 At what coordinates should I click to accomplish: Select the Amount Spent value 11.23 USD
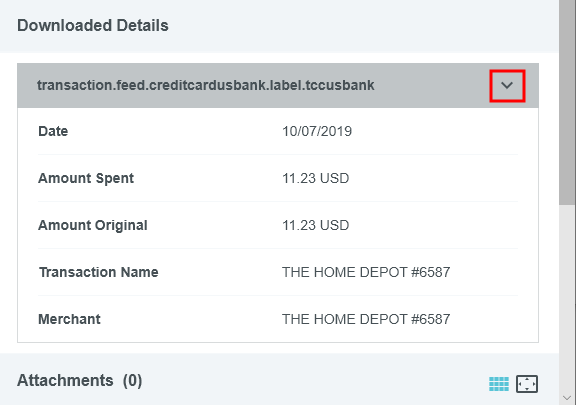pyautogui.click(x=315, y=178)
